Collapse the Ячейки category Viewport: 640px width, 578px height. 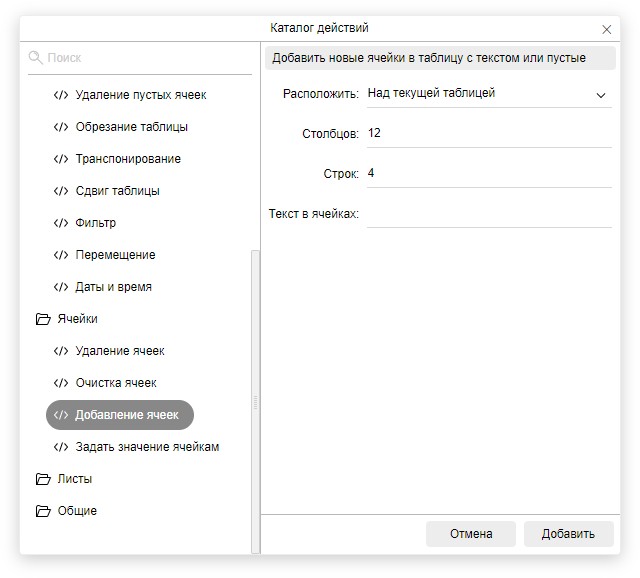(x=77, y=319)
